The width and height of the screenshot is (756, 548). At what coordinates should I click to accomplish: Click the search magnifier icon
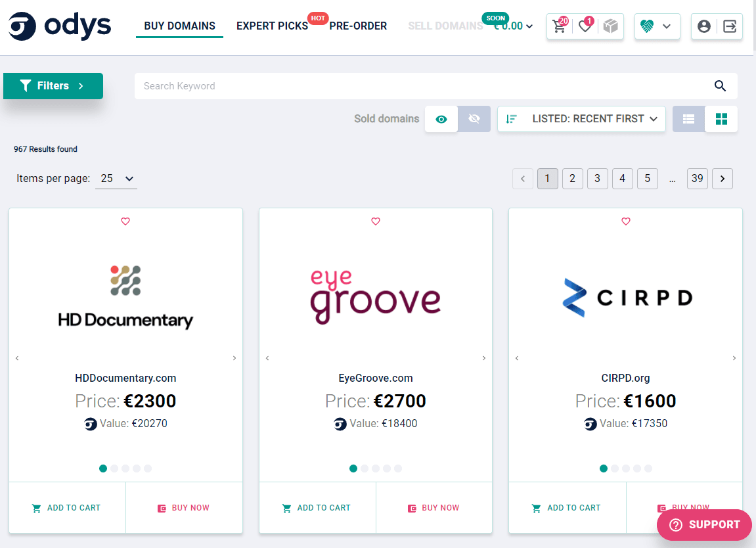point(720,86)
